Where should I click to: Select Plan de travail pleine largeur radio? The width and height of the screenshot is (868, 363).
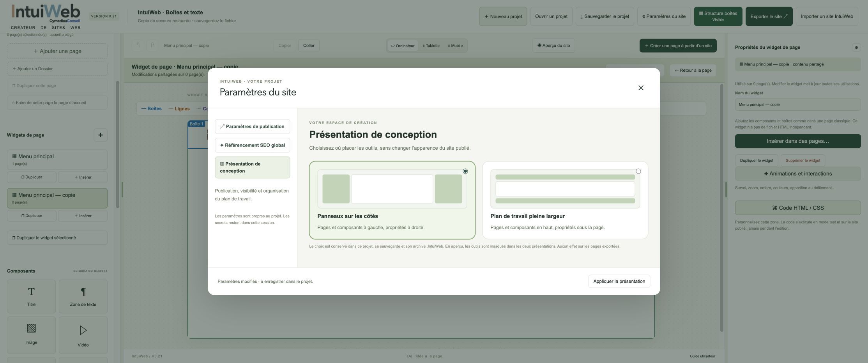point(638,171)
